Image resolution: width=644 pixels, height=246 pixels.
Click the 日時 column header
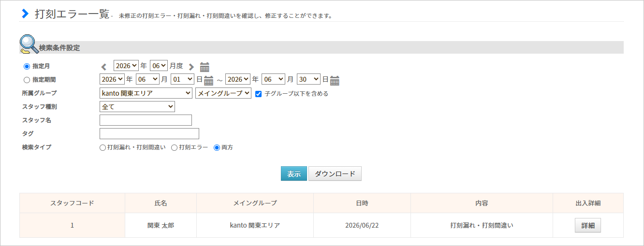pyautogui.click(x=362, y=203)
